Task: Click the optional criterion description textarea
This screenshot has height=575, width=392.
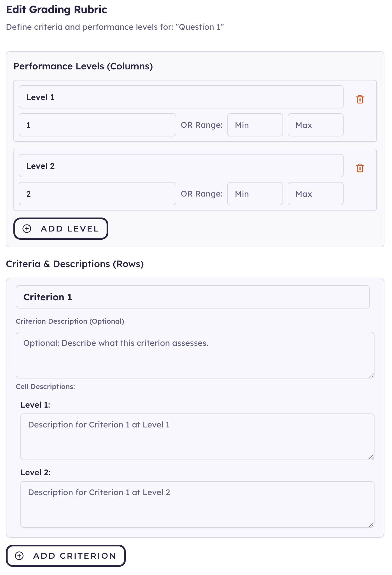Action: [195, 353]
